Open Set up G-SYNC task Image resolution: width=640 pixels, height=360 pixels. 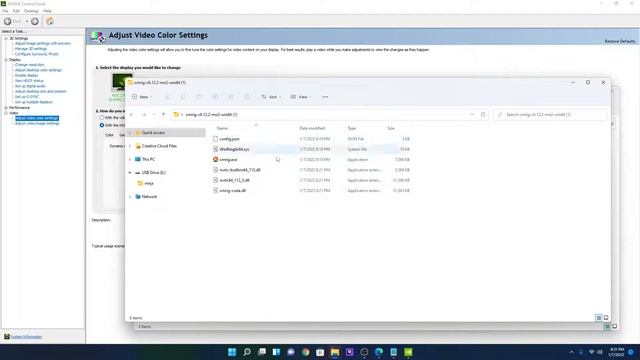(x=27, y=97)
